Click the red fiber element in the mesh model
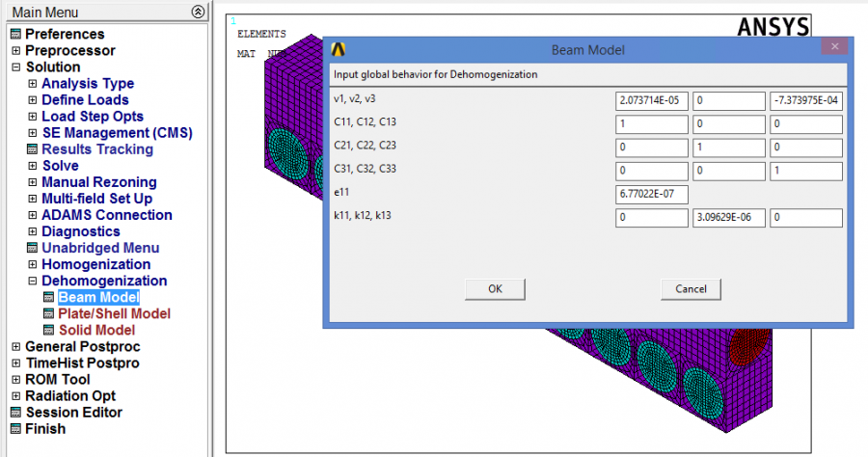Viewport: 868px width, 457px height. pos(750,345)
